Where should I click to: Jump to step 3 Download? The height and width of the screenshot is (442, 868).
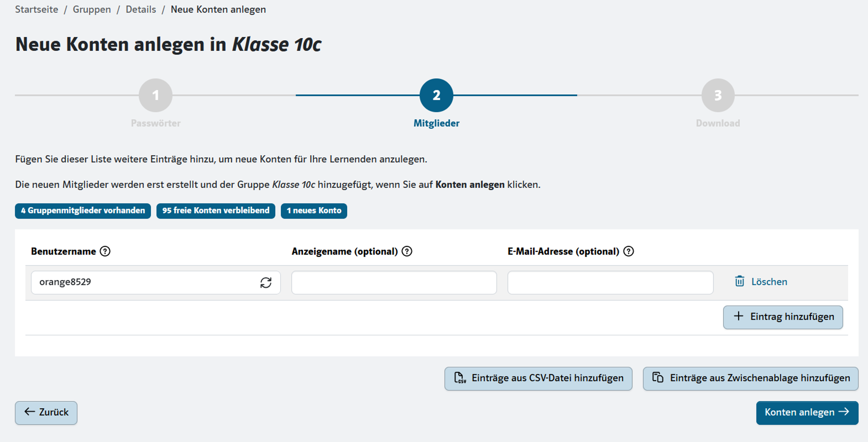tap(718, 95)
